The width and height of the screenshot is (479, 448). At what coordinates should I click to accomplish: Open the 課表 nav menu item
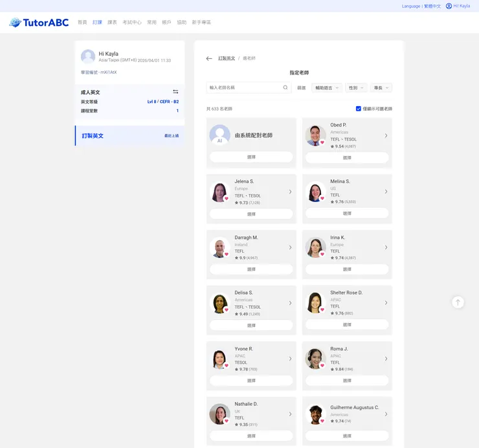pyautogui.click(x=112, y=22)
